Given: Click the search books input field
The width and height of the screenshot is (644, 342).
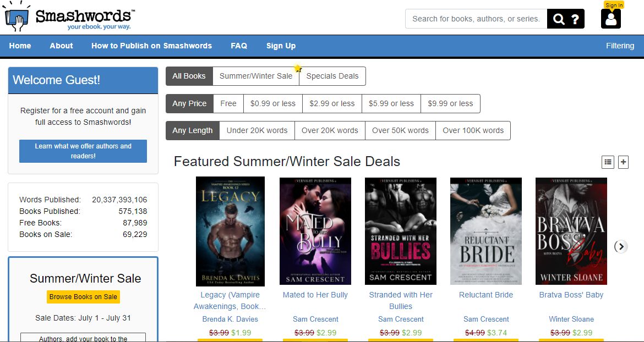Looking at the screenshot, I should pos(476,19).
